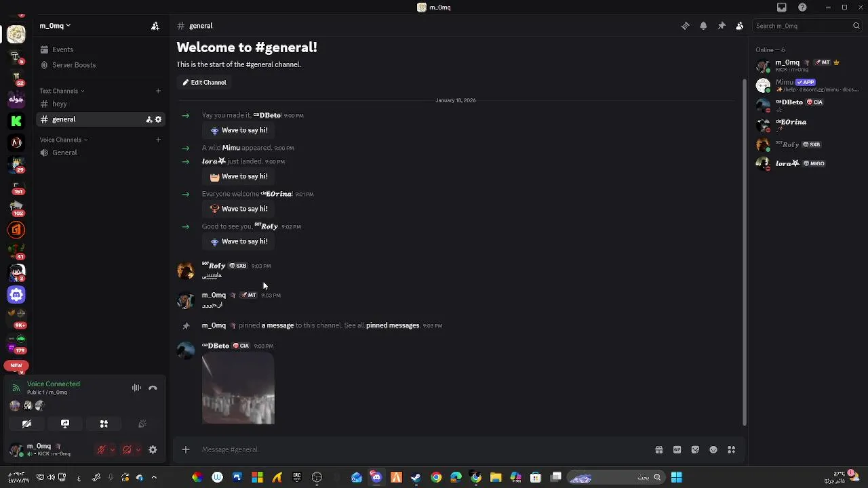Screen dimensions: 868x488
Task: Open the attachment plus button in message bar
Action: point(185,449)
